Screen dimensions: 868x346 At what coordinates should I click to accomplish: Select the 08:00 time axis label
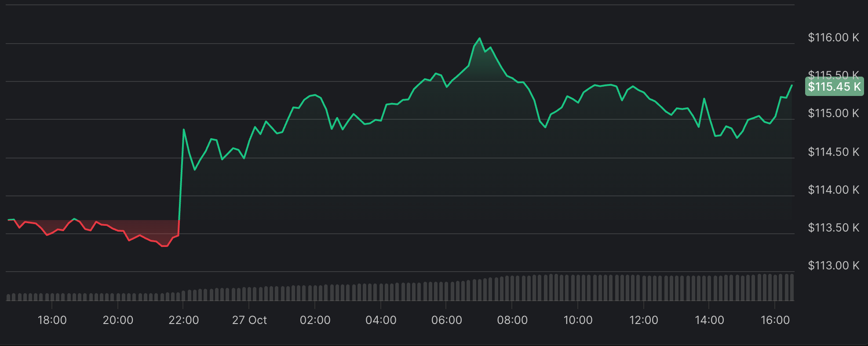512,320
